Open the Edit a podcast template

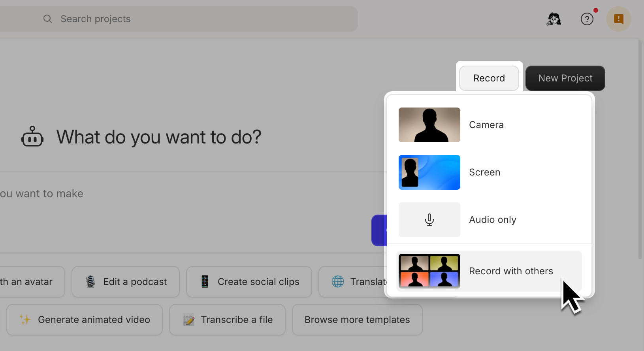[x=126, y=282]
